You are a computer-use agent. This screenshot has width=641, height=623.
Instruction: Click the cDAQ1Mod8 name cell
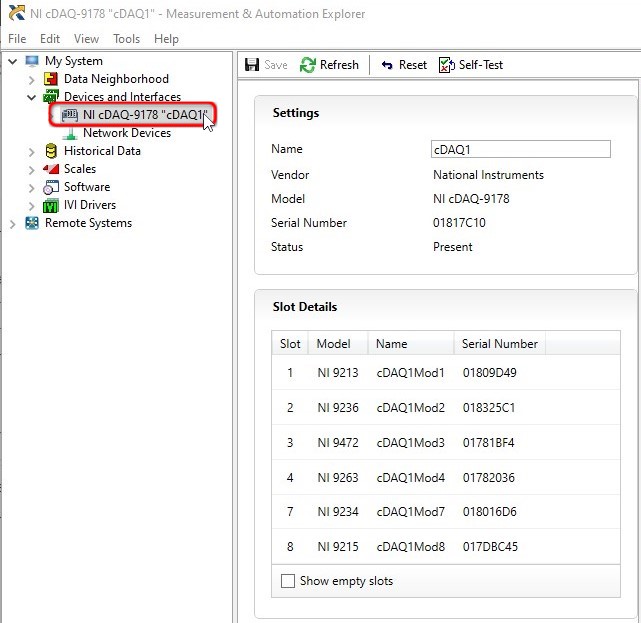410,547
